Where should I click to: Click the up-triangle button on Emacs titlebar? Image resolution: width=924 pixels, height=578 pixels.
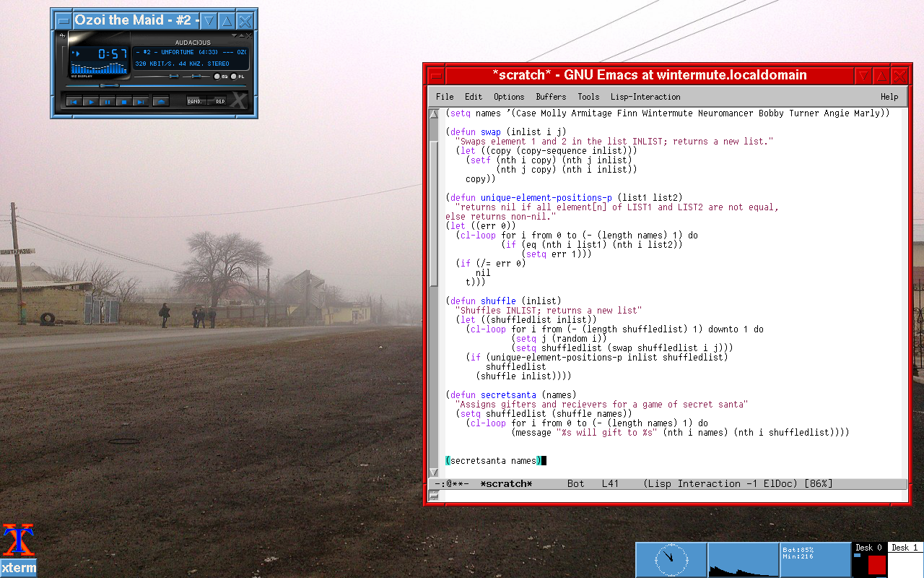[881, 75]
